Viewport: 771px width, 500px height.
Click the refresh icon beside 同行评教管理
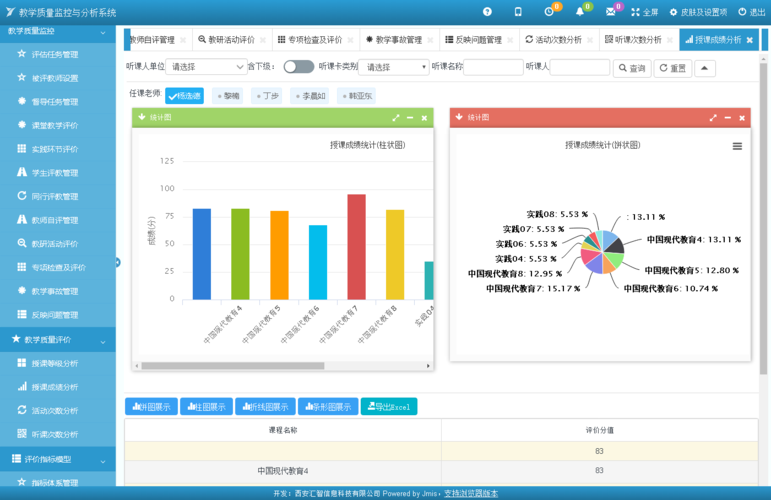22,196
